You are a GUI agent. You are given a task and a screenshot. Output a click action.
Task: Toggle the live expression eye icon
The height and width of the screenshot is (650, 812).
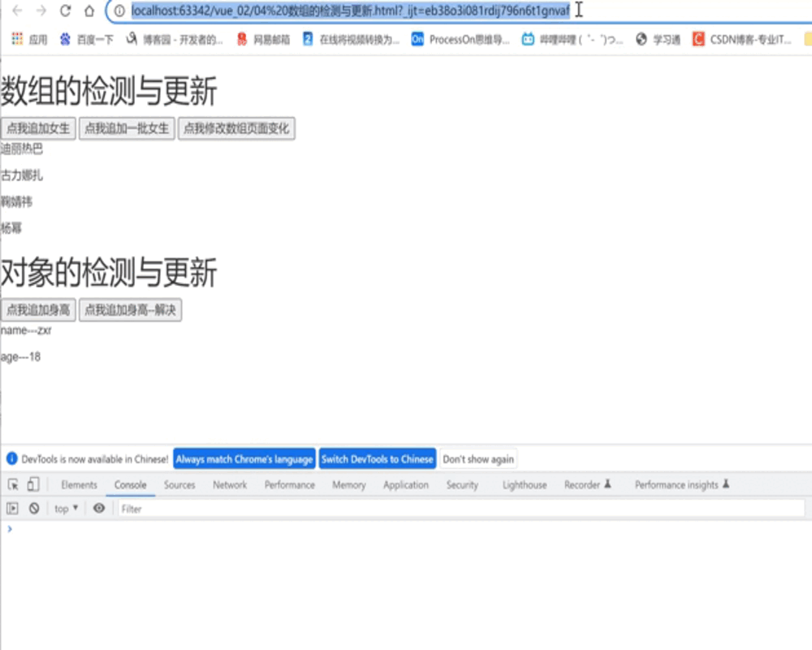99,509
